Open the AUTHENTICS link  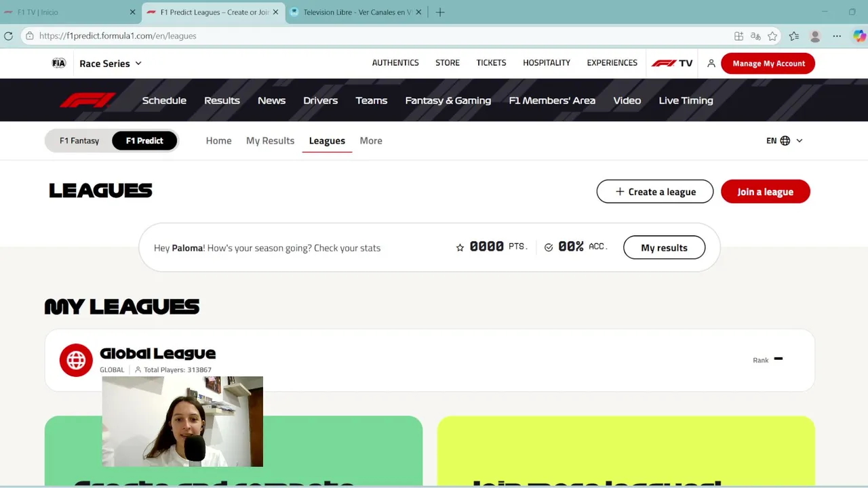coord(395,63)
